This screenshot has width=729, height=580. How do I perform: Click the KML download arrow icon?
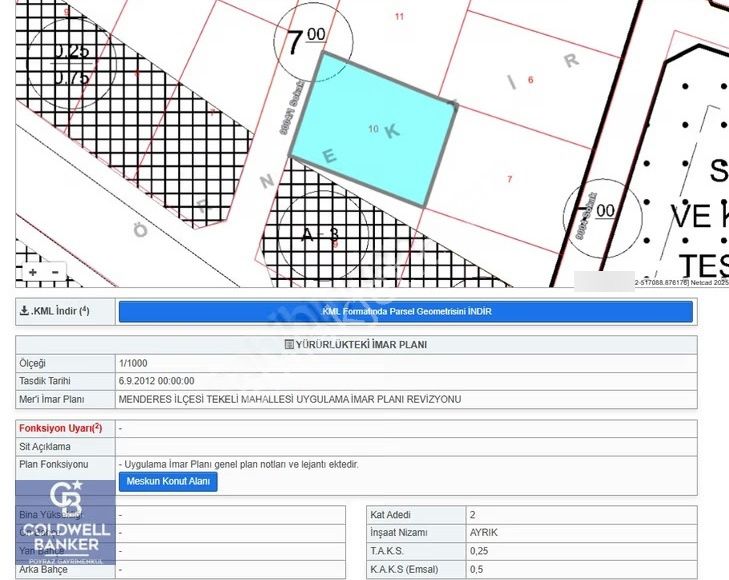[x=24, y=311]
